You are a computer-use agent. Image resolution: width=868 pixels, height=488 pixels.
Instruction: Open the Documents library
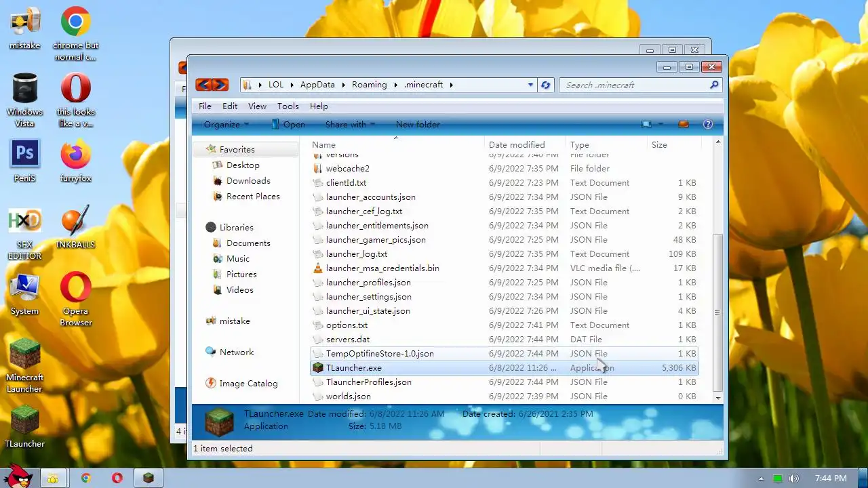248,243
